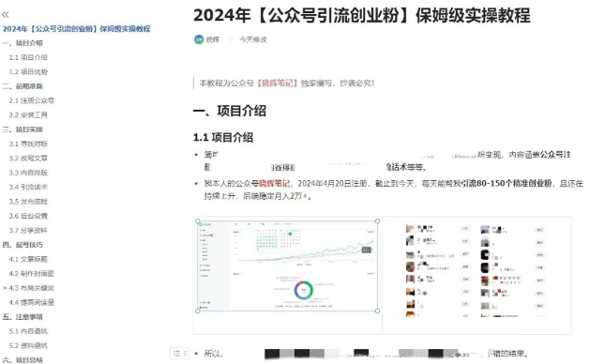Click the document main title heading
The width and height of the screenshot is (590, 364).
pos(362,16)
